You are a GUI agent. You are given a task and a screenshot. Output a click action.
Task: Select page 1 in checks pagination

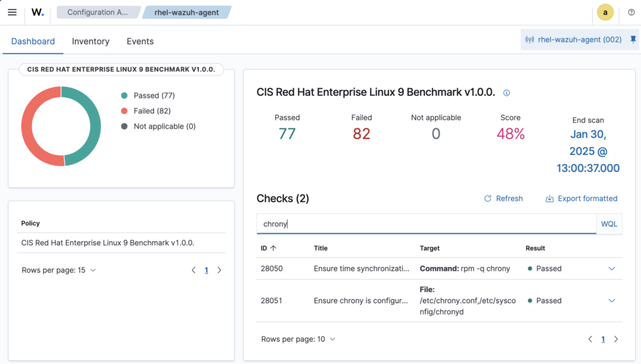[603, 339]
